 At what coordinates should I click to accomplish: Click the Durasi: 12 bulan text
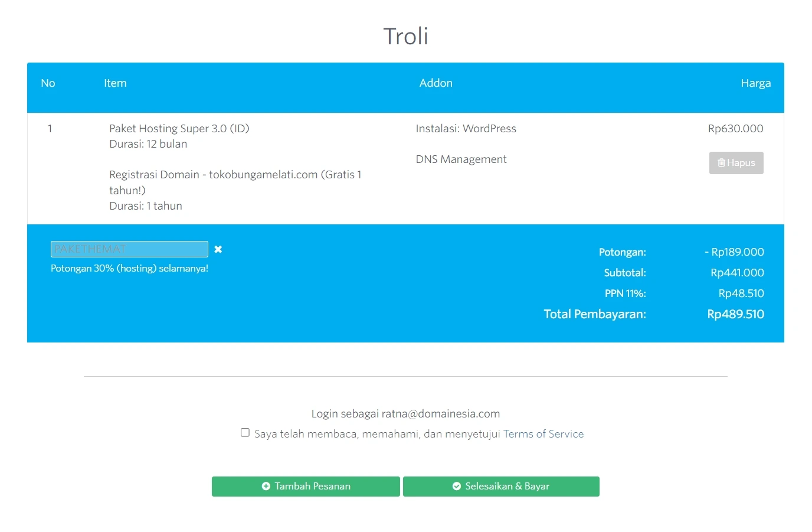pyautogui.click(x=148, y=144)
